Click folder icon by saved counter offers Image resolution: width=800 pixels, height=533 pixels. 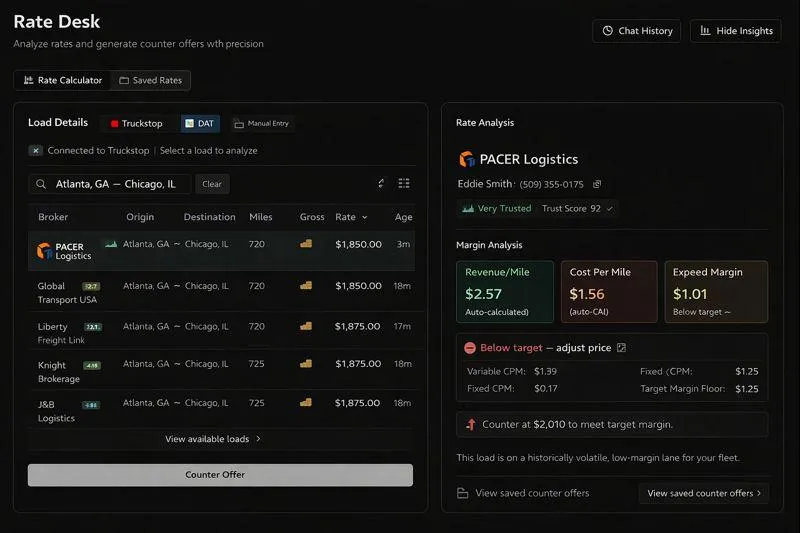463,493
